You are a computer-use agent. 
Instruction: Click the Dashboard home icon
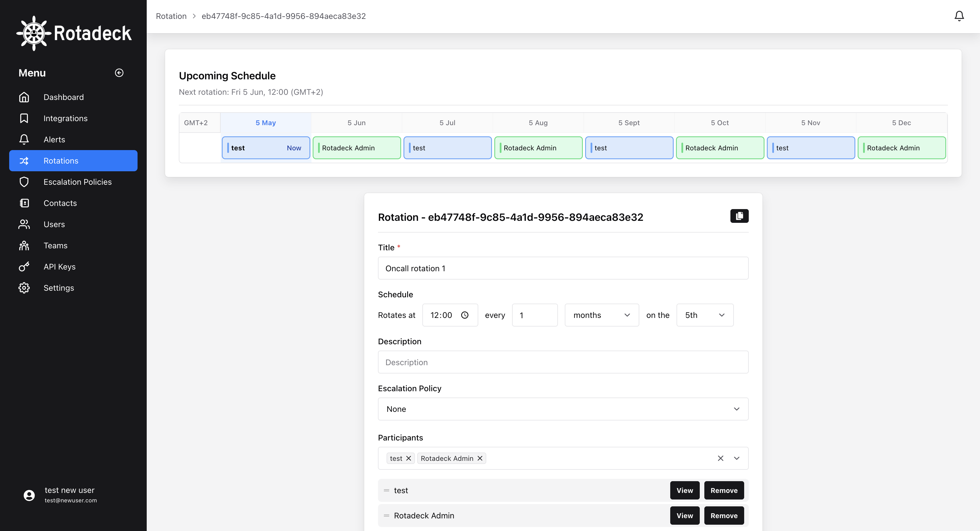tap(24, 97)
